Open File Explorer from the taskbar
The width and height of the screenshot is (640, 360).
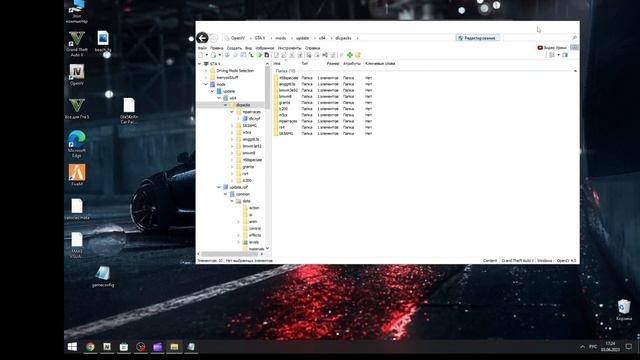pos(174,347)
